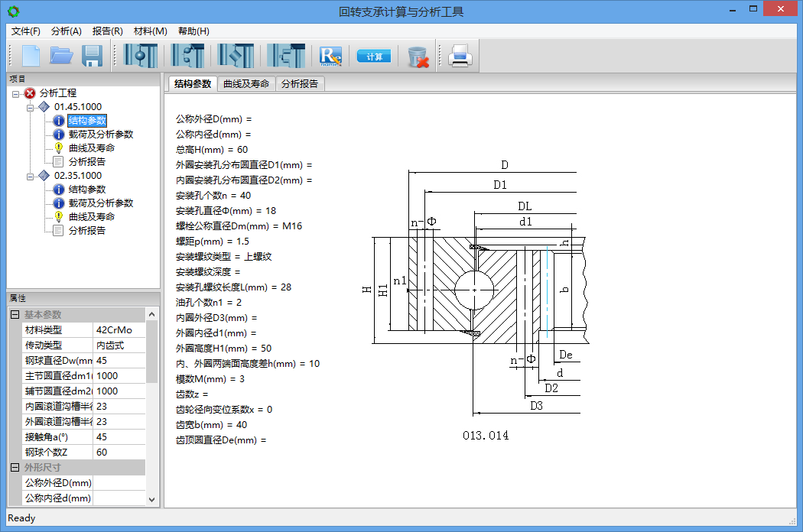Select the third bearing type toolbar icon
This screenshot has height=532, width=803.
click(236, 56)
